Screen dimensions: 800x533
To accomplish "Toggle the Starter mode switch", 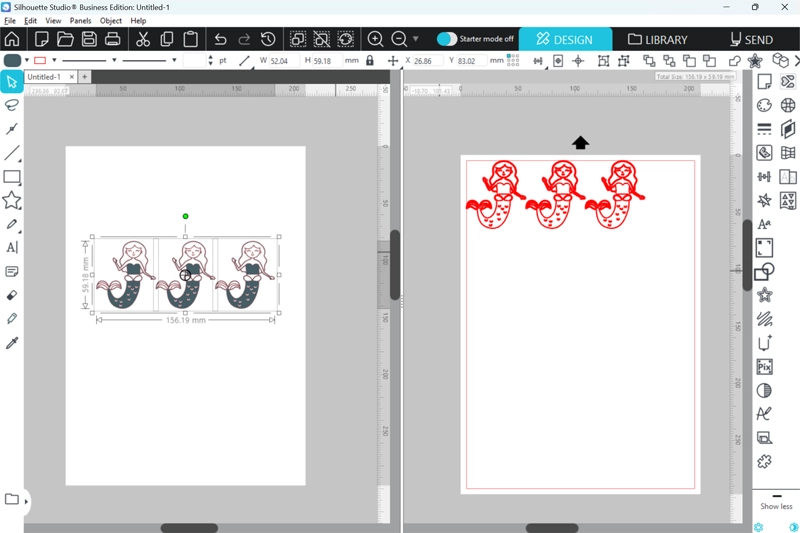I will 447,39.
